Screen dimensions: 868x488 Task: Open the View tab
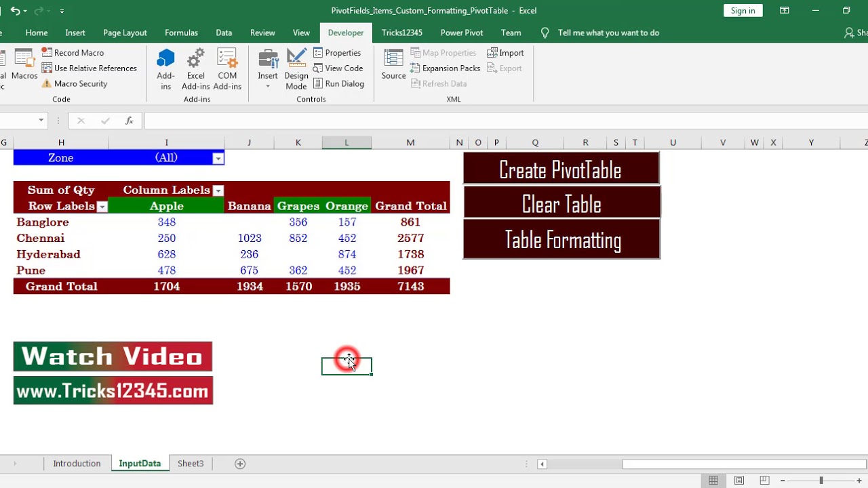[x=301, y=33]
